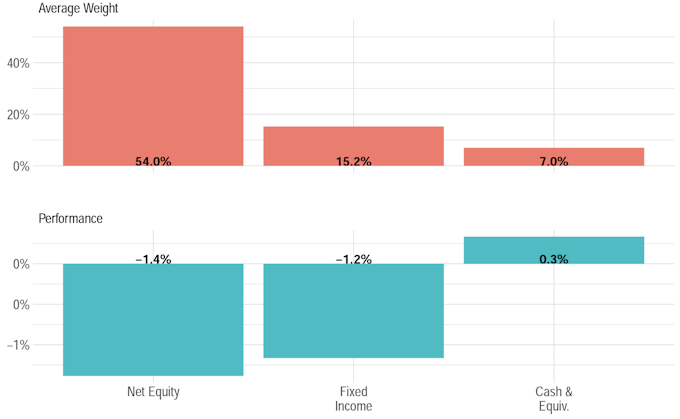
Task: Select the teal Cash & Equiv. performance bar
Action: pyautogui.click(x=554, y=246)
